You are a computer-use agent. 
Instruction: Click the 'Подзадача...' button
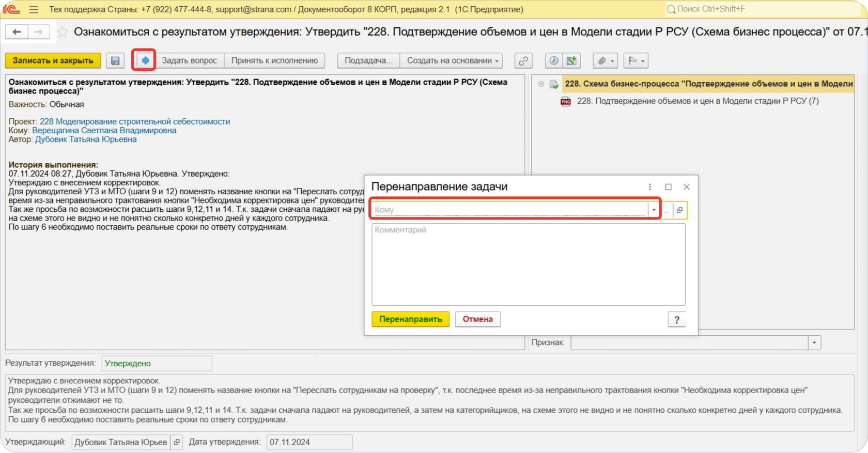coord(368,61)
